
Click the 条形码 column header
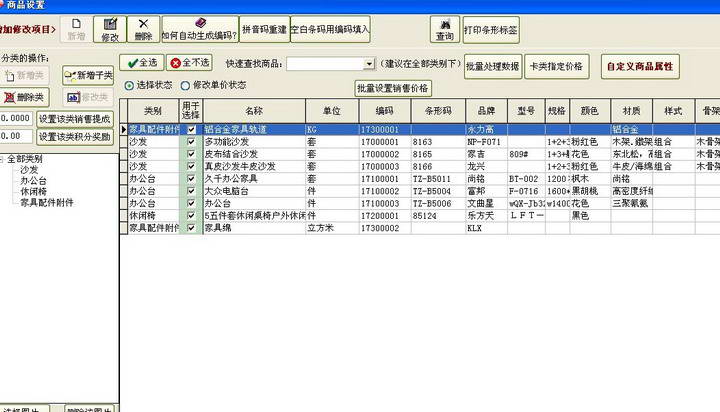(438, 111)
